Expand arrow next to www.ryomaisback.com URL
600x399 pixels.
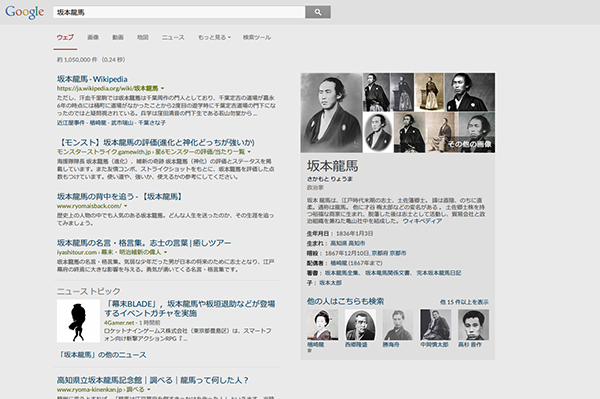[126, 206]
